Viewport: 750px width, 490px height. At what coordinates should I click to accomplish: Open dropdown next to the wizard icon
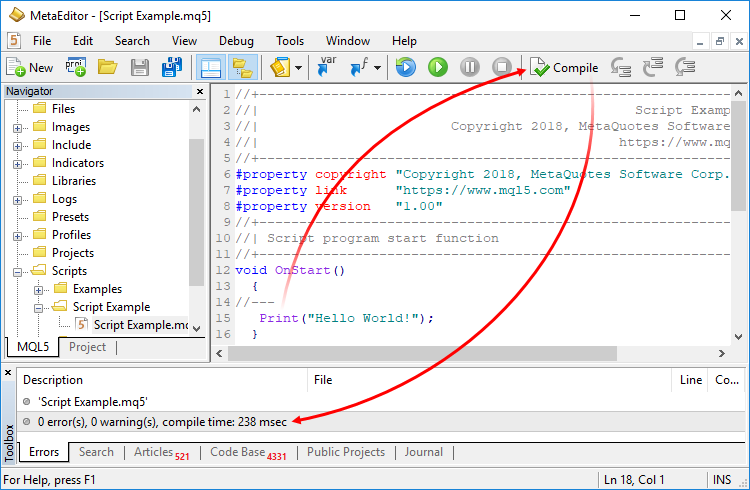click(x=298, y=67)
